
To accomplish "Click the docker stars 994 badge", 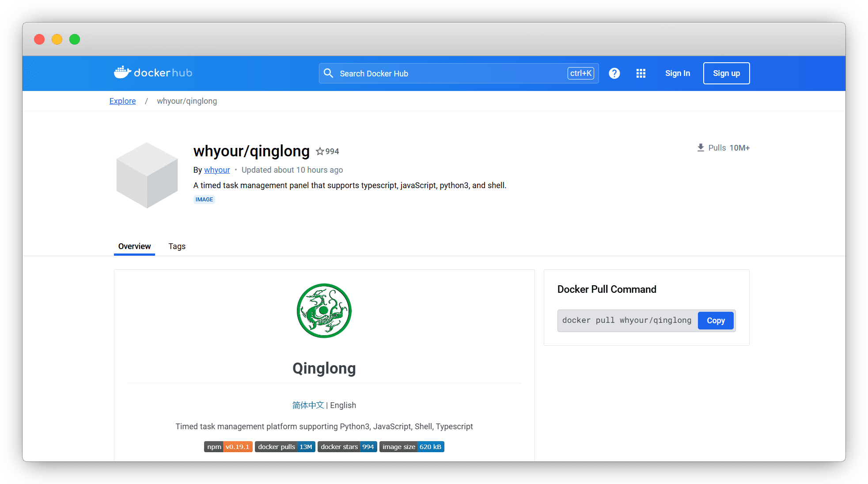I will click(347, 447).
